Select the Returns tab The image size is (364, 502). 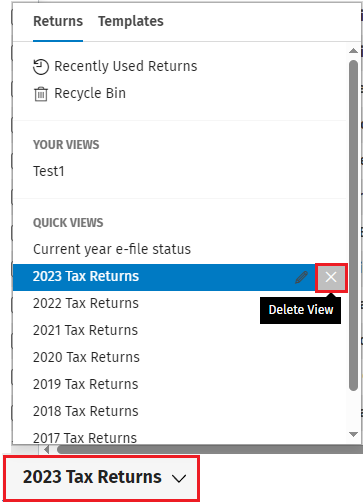click(x=58, y=21)
